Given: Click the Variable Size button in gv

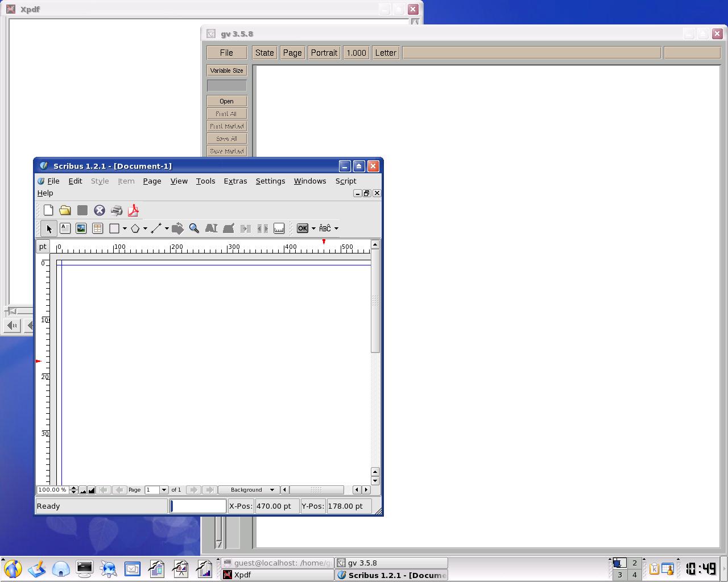Looking at the screenshot, I should 226,70.
